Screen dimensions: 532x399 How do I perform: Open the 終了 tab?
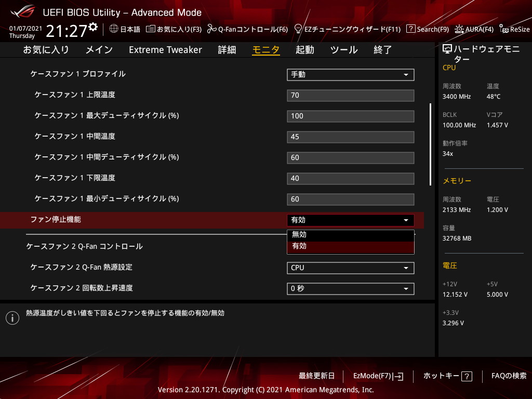(383, 50)
